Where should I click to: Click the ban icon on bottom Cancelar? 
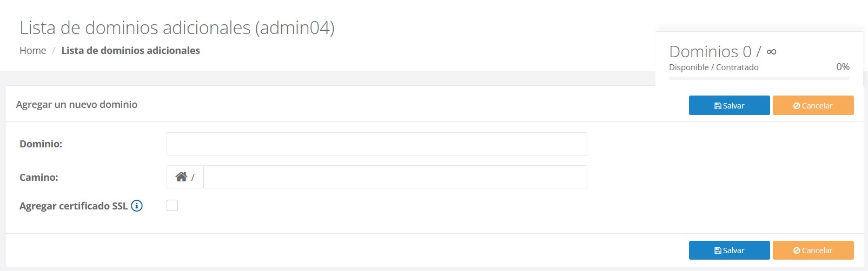pos(797,250)
